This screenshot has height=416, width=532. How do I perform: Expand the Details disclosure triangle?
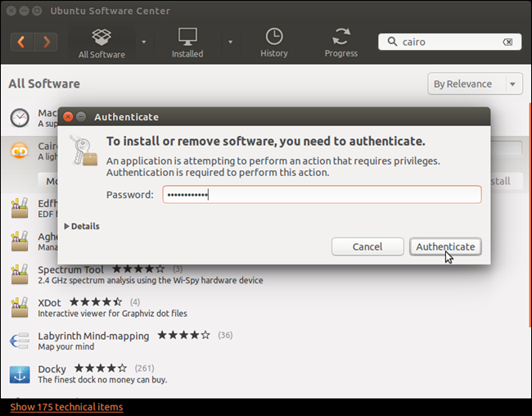pyautogui.click(x=67, y=226)
